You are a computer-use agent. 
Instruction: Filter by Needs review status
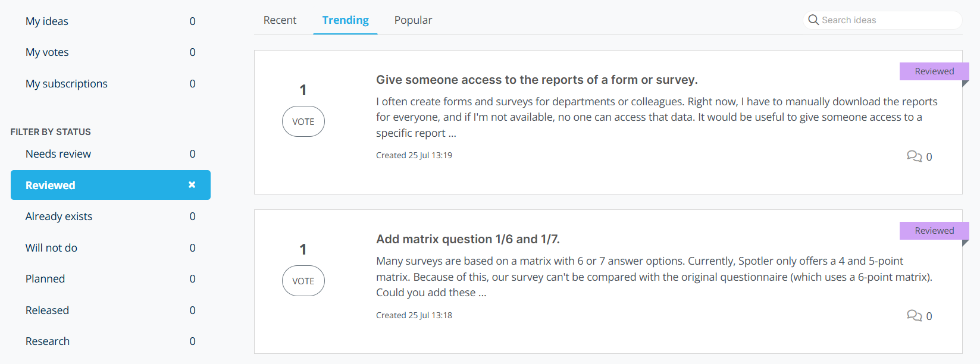58,154
